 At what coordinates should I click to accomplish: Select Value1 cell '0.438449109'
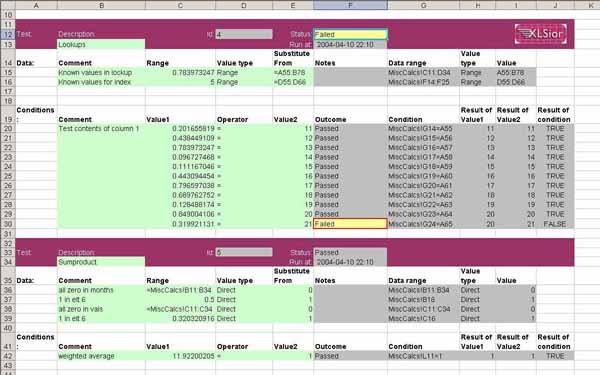[180, 138]
